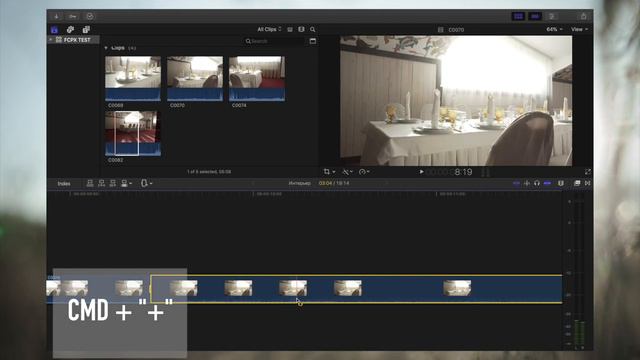640x360 pixels.
Task: Toggle clip soloing headphones icon
Action: [537, 184]
